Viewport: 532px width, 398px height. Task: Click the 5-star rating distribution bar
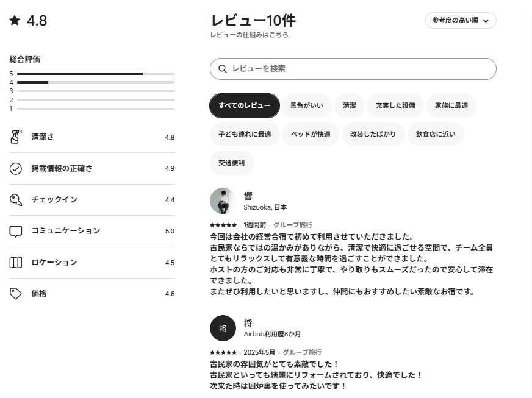[96, 74]
